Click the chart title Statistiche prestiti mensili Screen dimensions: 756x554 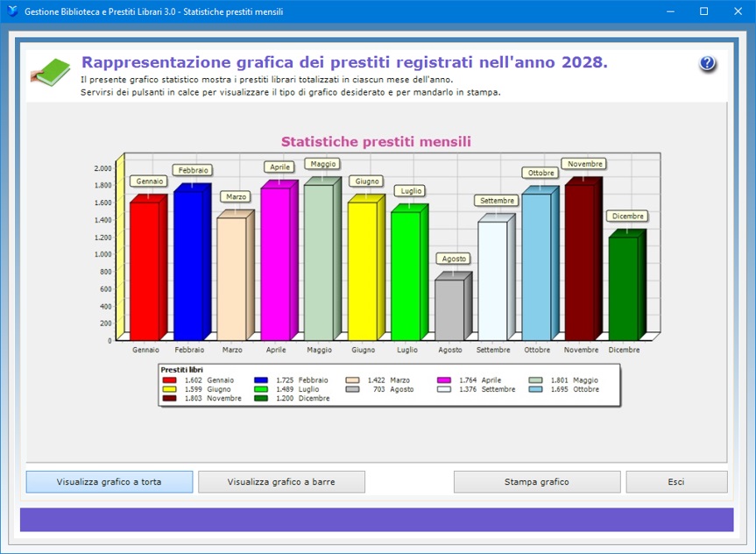click(376, 141)
